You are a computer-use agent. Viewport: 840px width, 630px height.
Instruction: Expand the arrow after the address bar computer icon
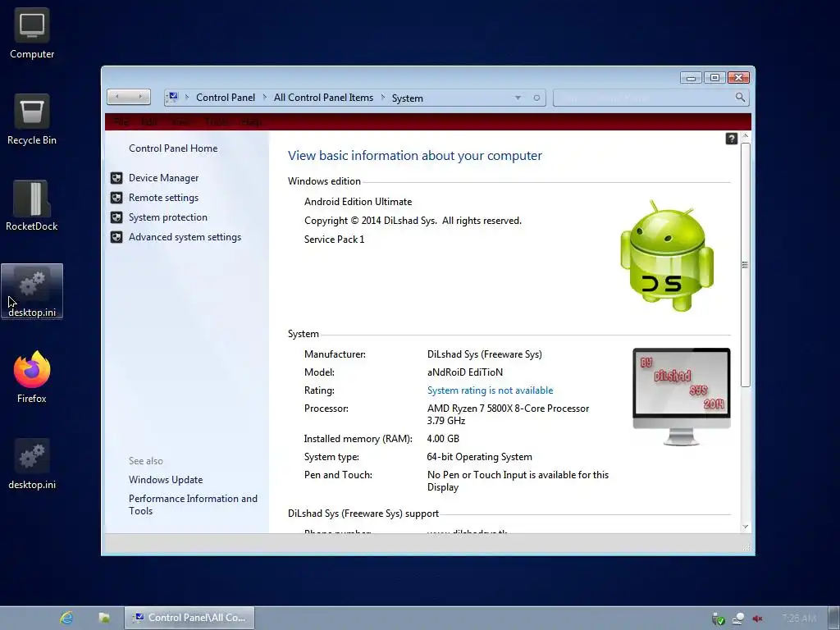187,97
